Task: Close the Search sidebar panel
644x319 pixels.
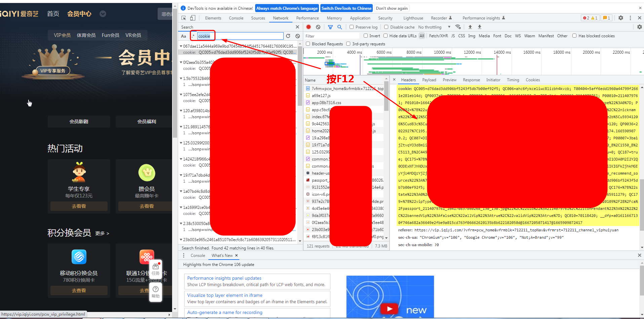Action: click(x=297, y=27)
